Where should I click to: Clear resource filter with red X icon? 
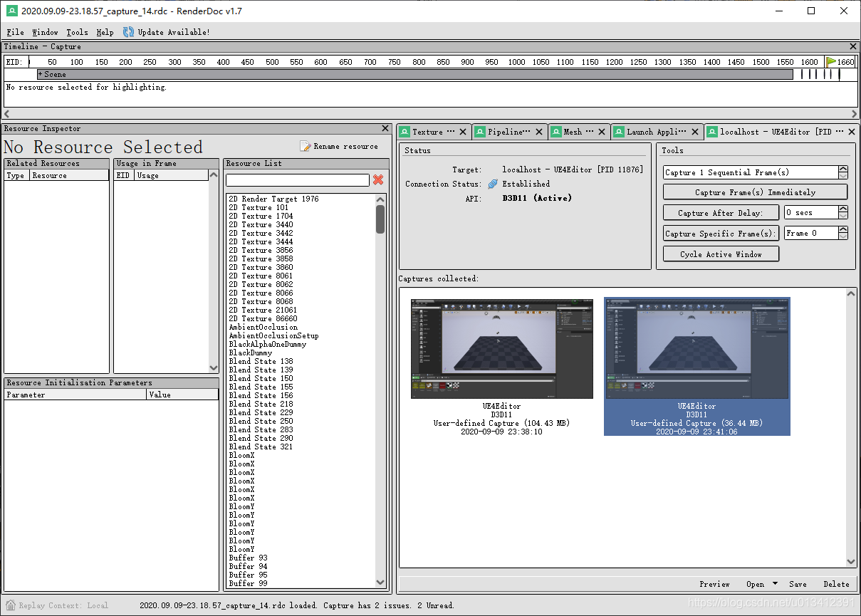(378, 179)
